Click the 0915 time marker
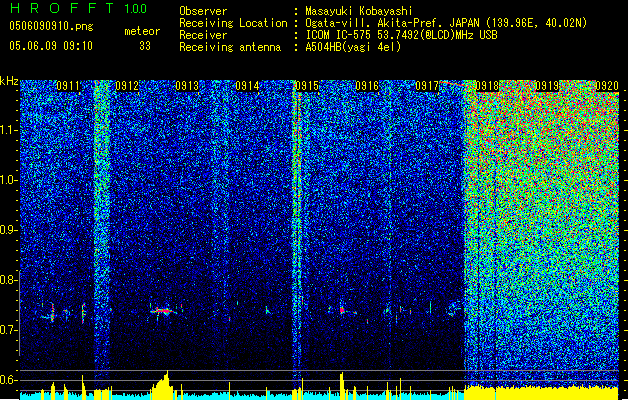The image size is (629, 400). point(307,86)
